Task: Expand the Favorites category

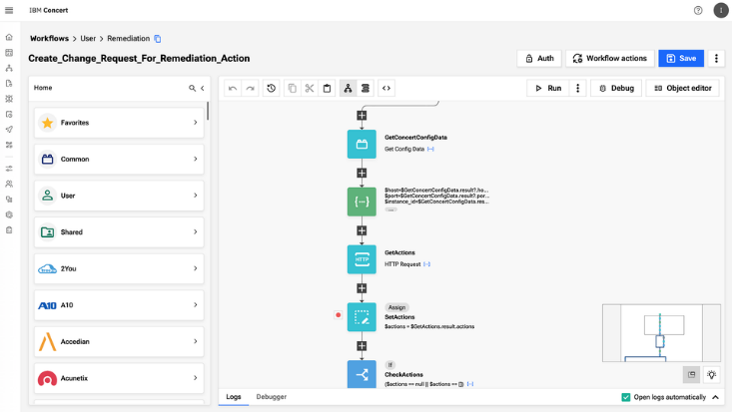Action: click(x=119, y=123)
